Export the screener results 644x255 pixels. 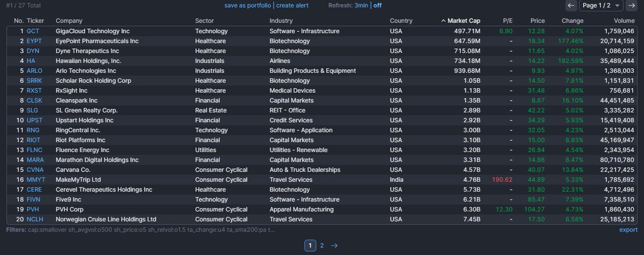pyautogui.click(x=628, y=230)
